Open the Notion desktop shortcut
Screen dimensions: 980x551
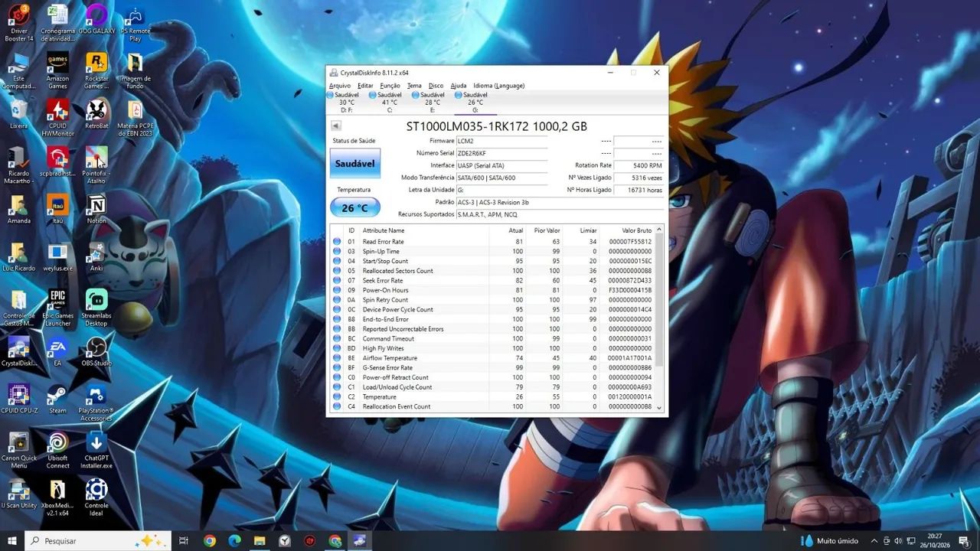[x=96, y=209]
